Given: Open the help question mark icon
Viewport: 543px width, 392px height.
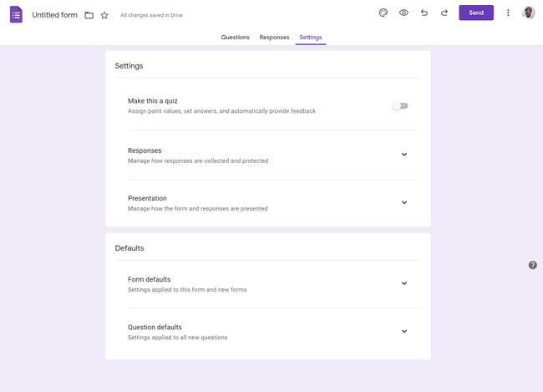Looking at the screenshot, I should (533, 265).
